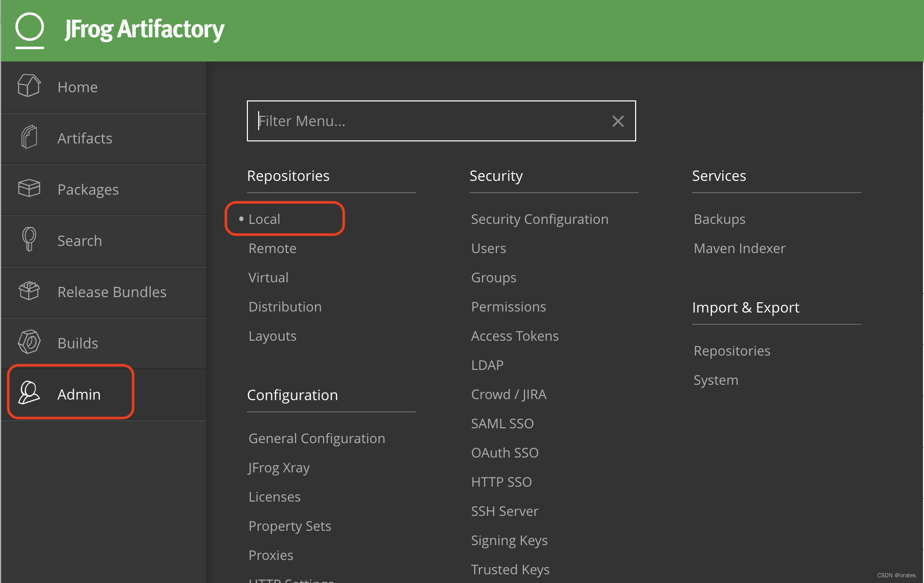Click the Artifacts sidebar icon
Screen dimensions: 924x583
tap(29, 137)
